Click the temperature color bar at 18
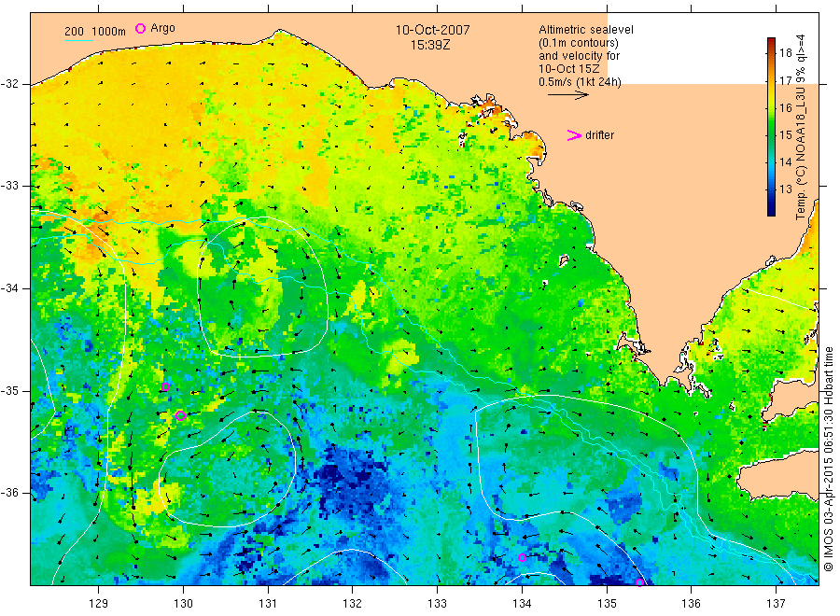Screen dimensions: 840x616 coord(771,52)
